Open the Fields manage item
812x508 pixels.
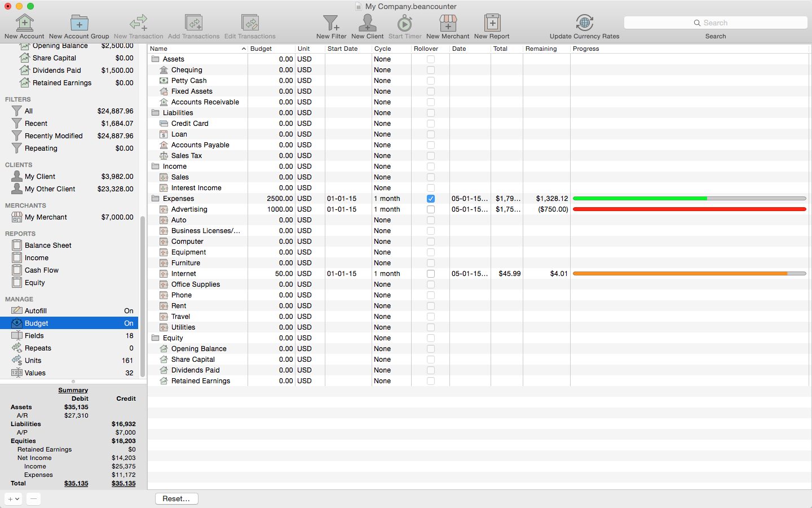70,336
